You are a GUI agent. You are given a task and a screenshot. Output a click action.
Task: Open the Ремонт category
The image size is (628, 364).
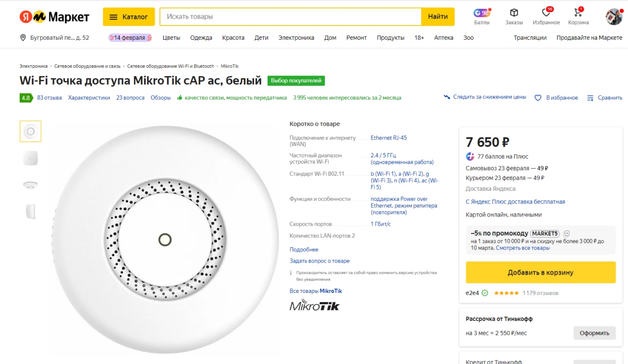point(357,38)
